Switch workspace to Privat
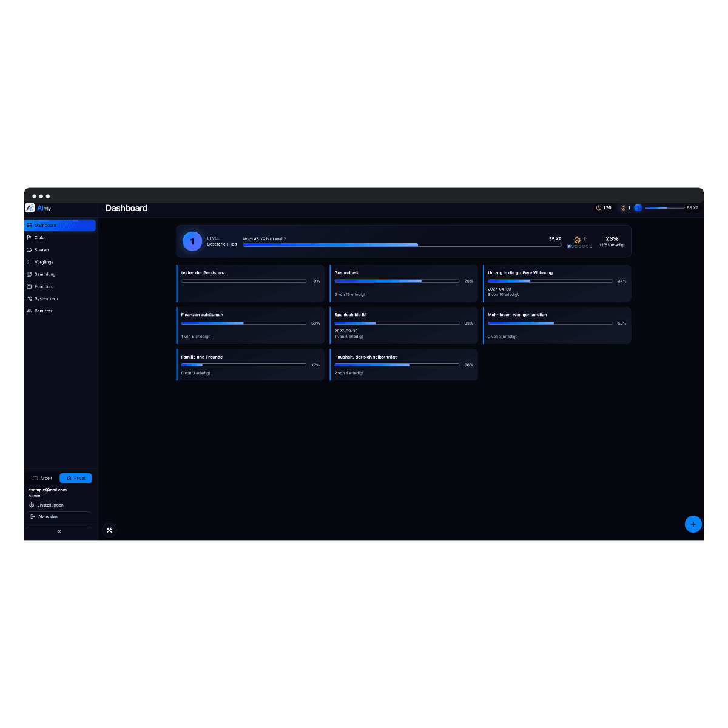 tap(76, 478)
